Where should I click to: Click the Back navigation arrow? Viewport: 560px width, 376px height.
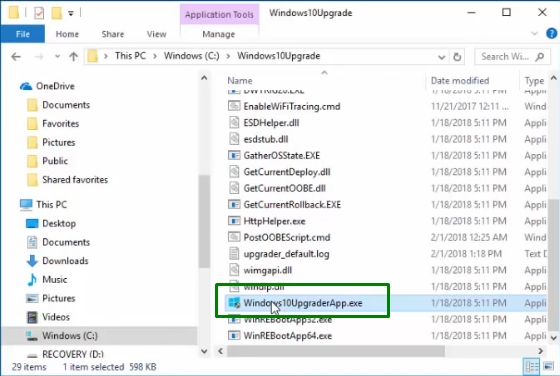[16, 56]
